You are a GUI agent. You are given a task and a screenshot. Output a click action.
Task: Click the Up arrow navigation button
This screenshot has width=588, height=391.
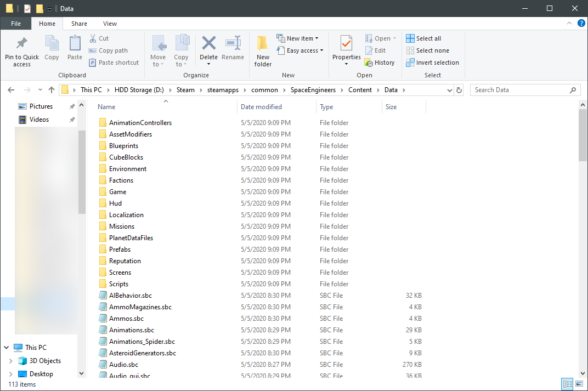point(52,90)
